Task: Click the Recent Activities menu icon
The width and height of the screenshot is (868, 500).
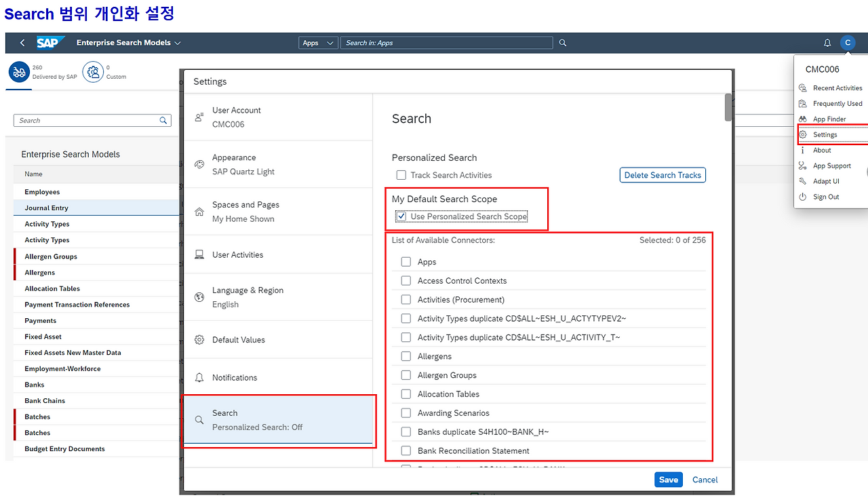Action: coord(803,88)
